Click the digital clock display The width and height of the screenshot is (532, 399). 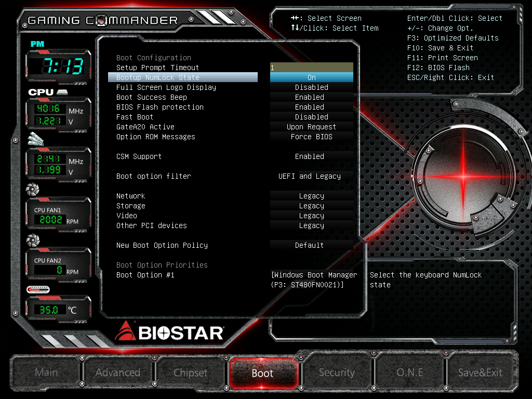58,66
